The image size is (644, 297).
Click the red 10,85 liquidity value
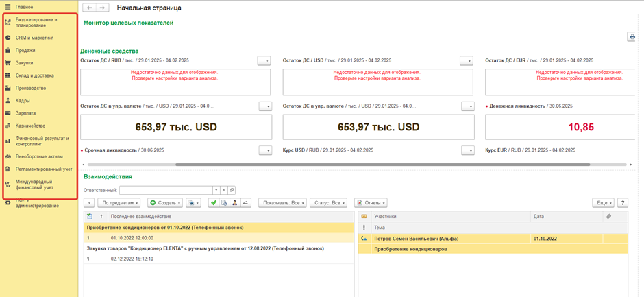pos(581,127)
